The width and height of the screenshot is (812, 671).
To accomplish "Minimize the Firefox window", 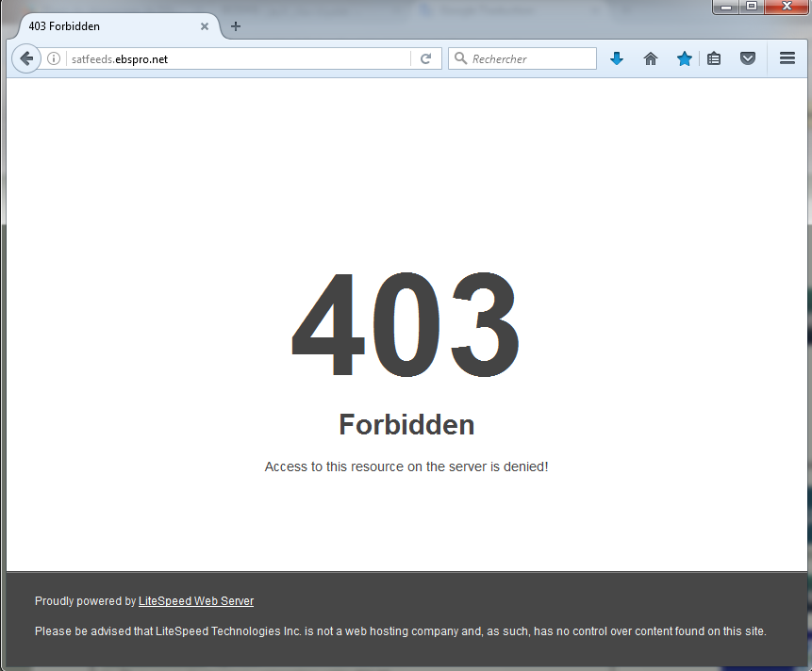I will coord(726,7).
